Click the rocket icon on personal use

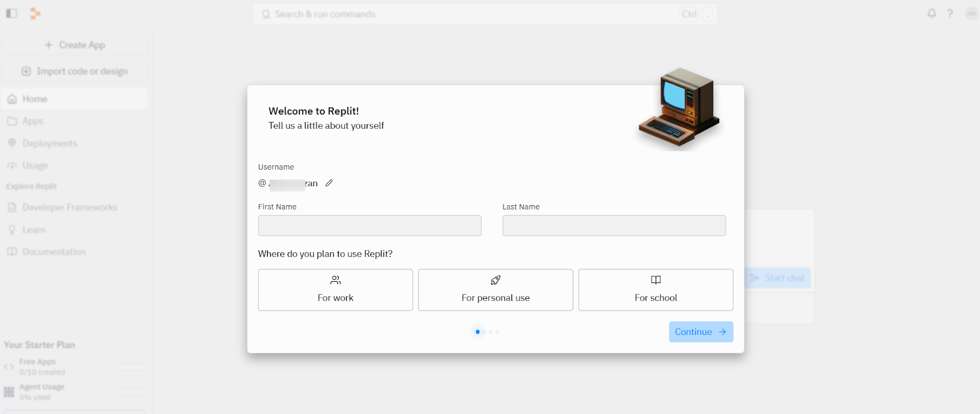(x=496, y=280)
